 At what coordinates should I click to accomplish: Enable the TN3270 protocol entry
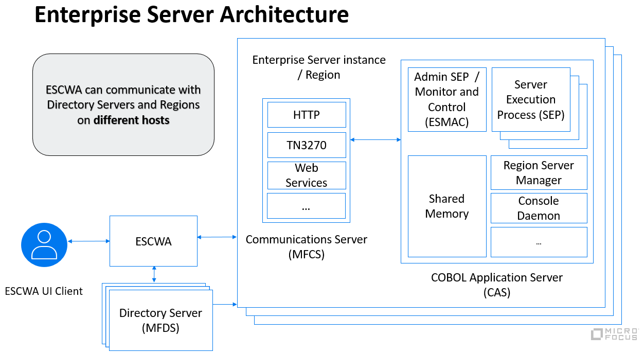tap(307, 145)
